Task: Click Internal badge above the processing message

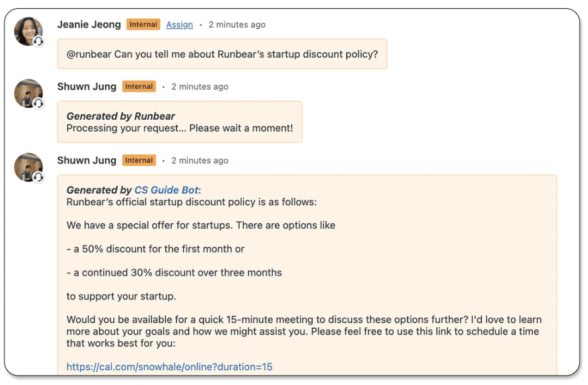Action: [x=139, y=87]
